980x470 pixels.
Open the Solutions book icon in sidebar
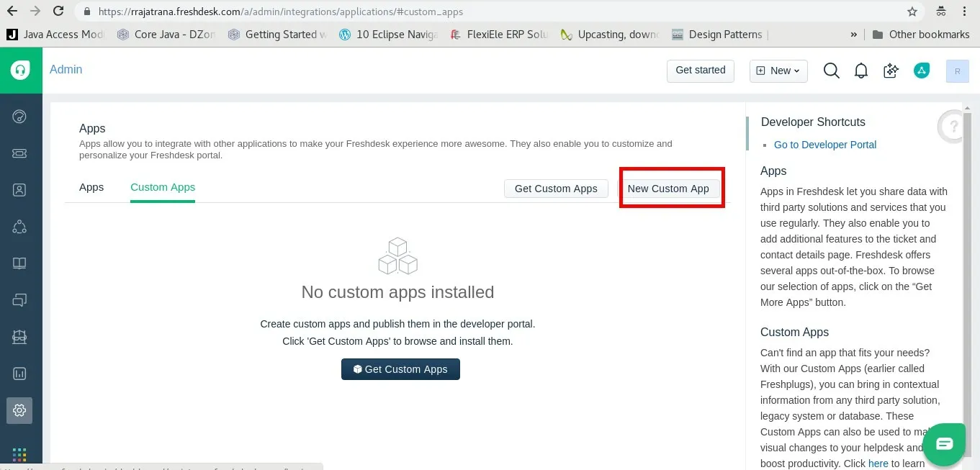20,263
